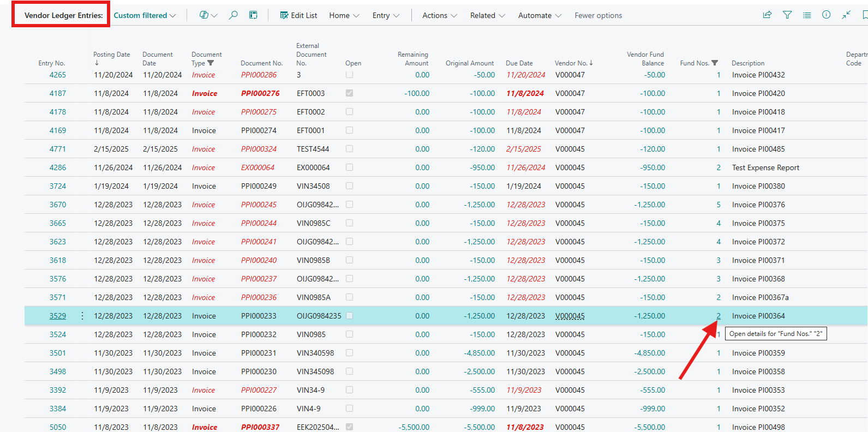The height and width of the screenshot is (432, 868).
Task: Toggle Open checkbox for entry 3724
Action: click(349, 186)
